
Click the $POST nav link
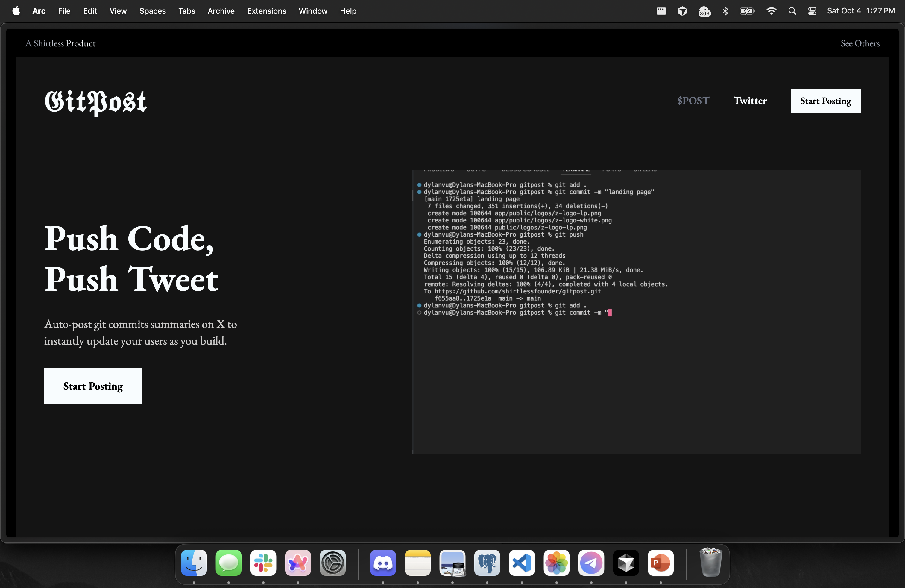pyautogui.click(x=693, y=101)
